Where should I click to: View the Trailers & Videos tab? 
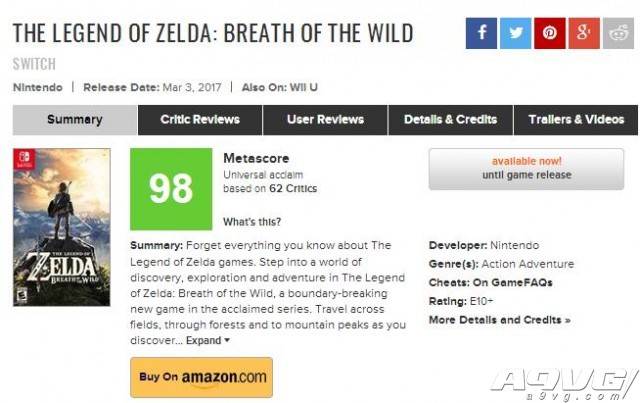click(x=576, y=120)
